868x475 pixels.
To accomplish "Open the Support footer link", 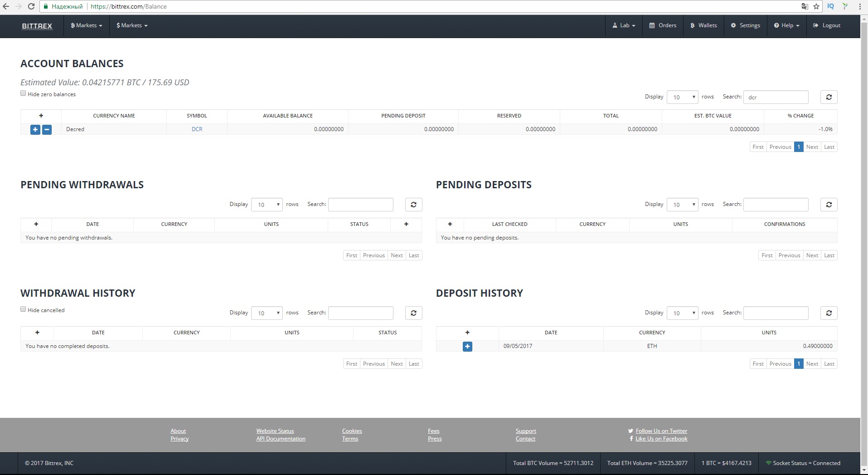I will click(x=526, y=431).
